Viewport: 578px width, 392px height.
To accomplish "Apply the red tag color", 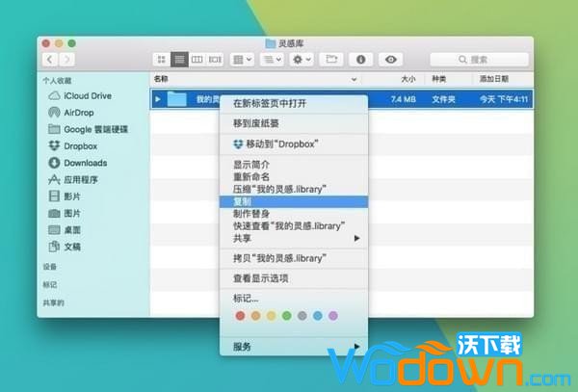I will 240,316.
